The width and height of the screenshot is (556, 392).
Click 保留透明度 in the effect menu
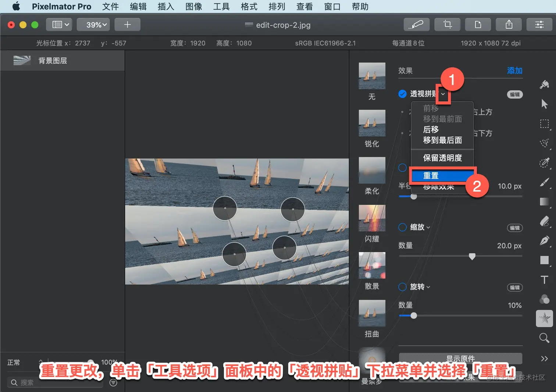point(442,158)
